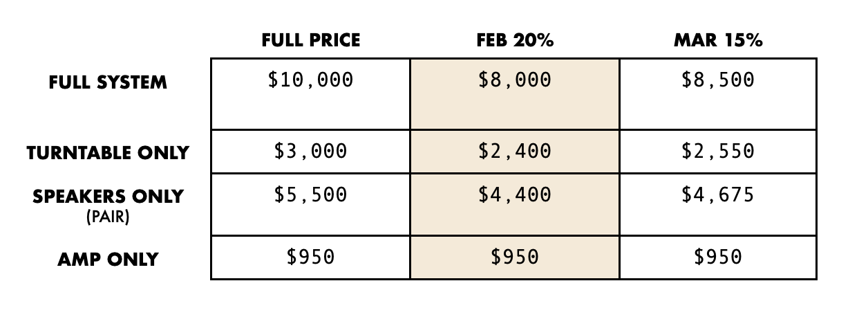Click the $8,500 March full system cell
The image size is (868, 317).
pyautogui.click(x=718, y=80)
